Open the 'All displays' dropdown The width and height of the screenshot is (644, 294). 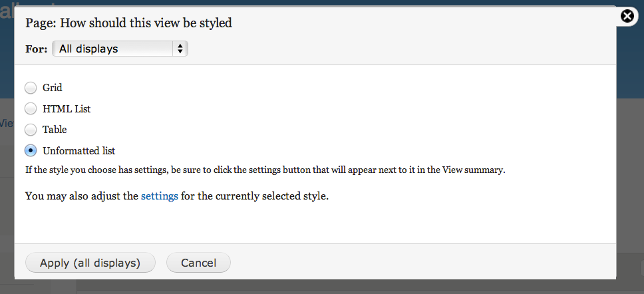point(120,49)
